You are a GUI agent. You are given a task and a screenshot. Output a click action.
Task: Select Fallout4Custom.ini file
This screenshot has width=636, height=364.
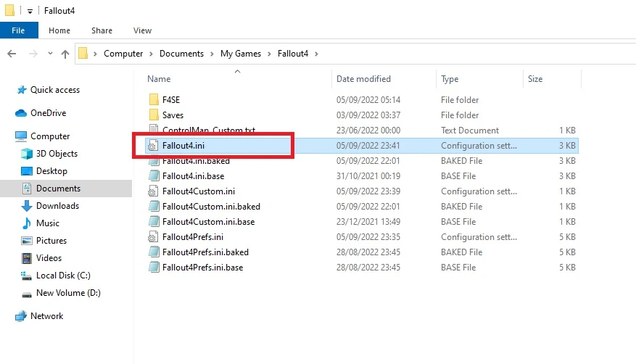tap(199, 191)
